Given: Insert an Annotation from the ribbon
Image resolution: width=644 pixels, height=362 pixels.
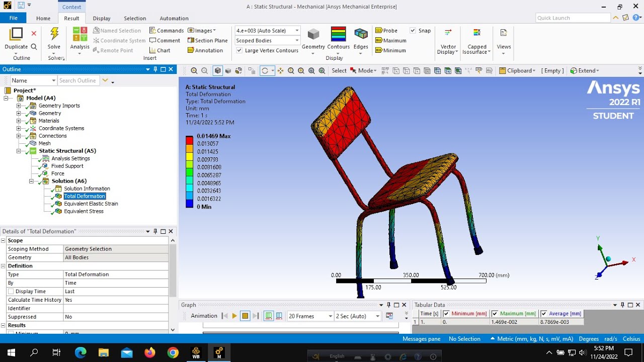Looking at the screenshot, I should [x=205, y=50].
